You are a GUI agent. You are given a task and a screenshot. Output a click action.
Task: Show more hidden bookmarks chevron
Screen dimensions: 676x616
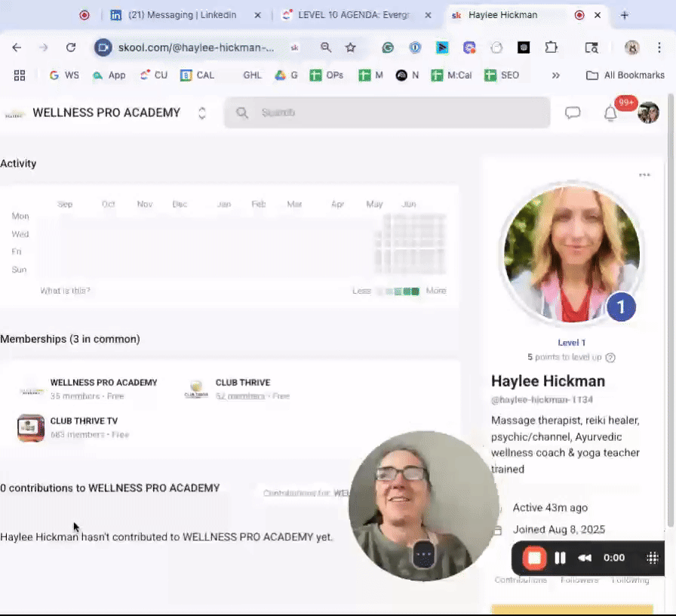[556, 75]
